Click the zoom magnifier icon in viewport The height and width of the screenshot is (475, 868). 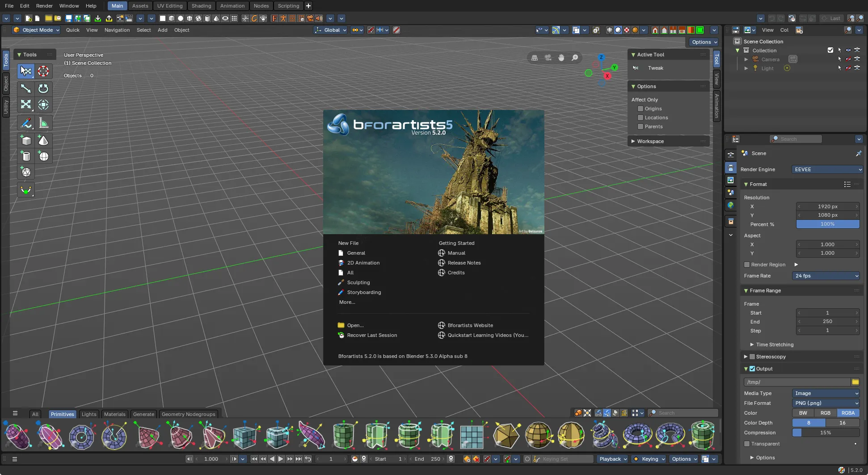575,58
